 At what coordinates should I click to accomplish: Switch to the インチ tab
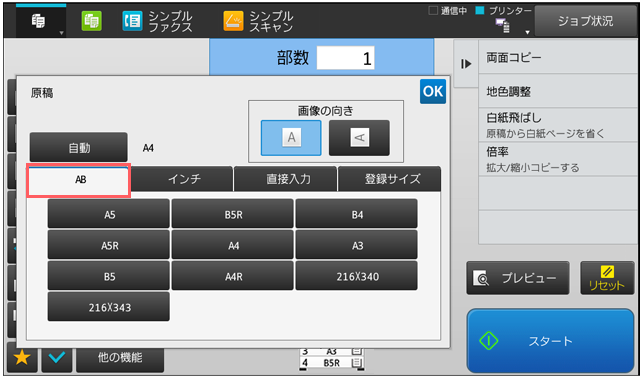coord(183,179)
